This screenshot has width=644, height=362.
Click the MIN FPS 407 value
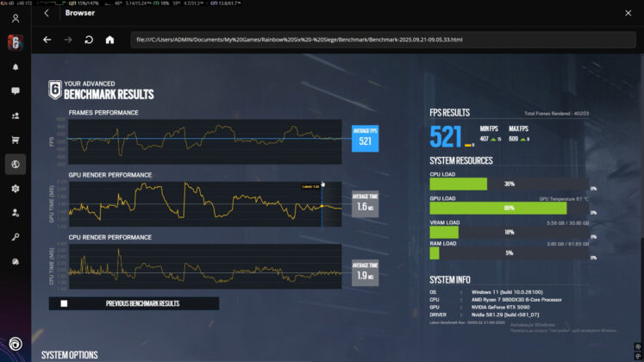click(x=485, y=139)
